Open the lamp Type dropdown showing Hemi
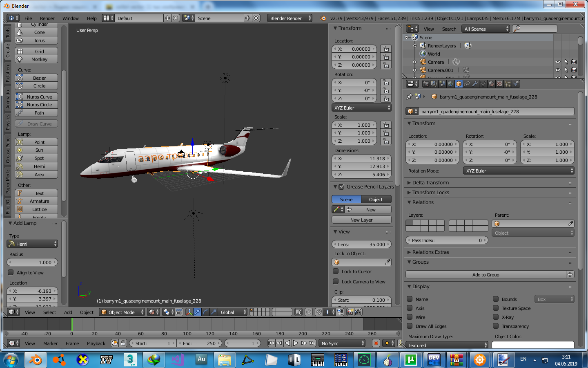The image size is (588, 368). coord(32,244)
